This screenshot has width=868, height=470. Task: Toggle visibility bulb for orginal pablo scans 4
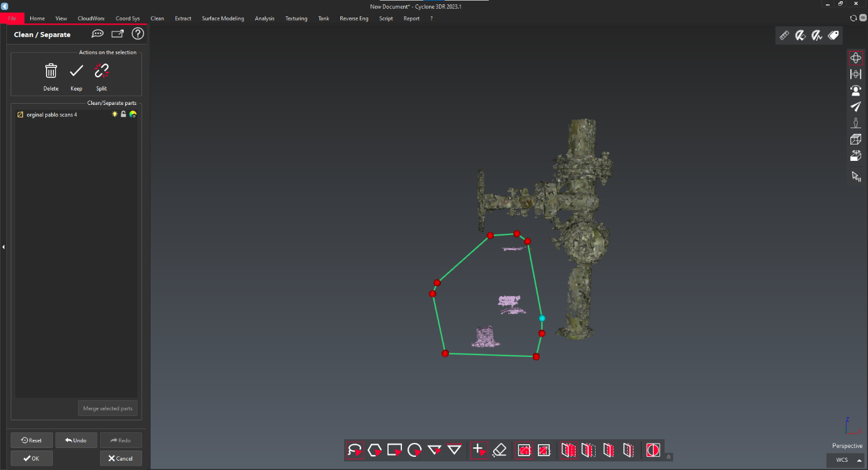[114, 114]
